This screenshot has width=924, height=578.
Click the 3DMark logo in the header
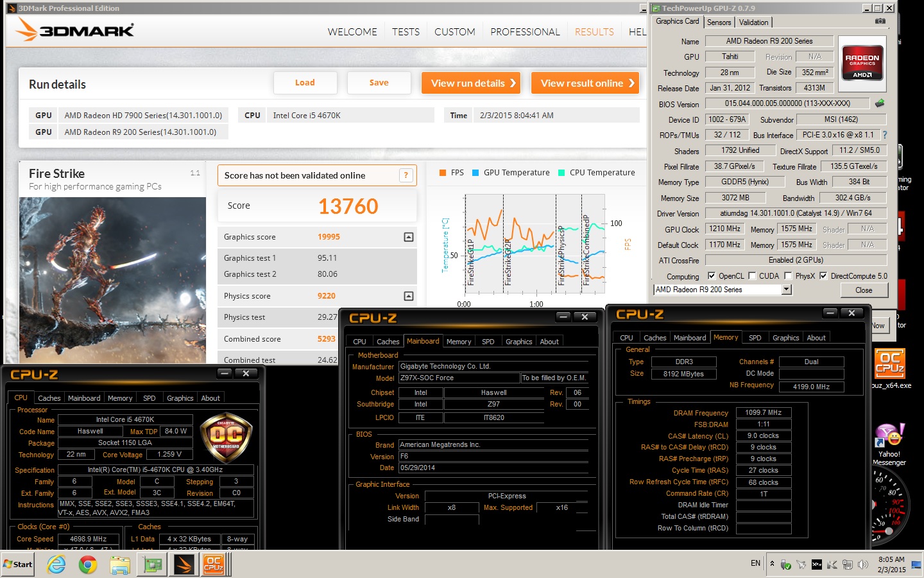[76, 30]
